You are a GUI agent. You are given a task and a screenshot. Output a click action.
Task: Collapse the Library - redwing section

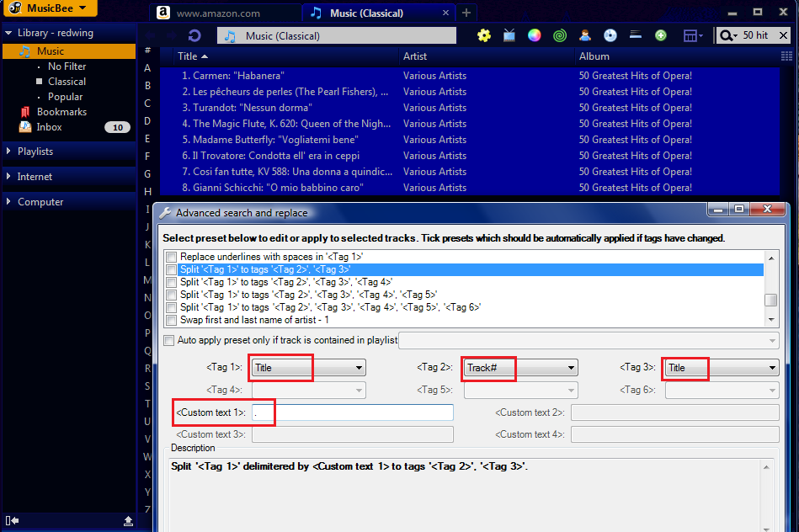click(x=8, y=33)
